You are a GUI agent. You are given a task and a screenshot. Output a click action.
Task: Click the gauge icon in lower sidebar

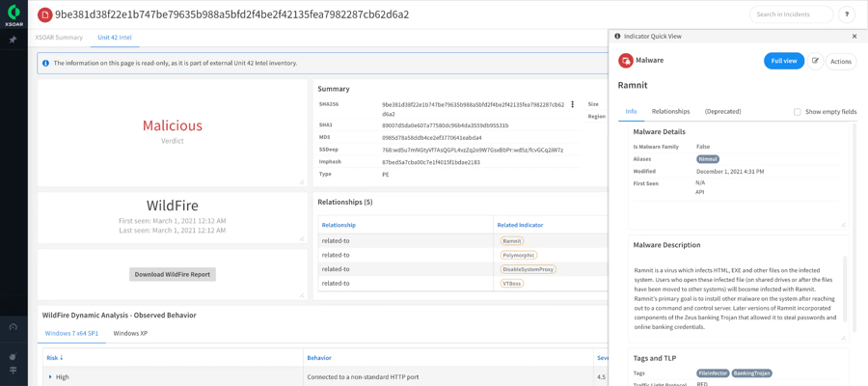coord(14,327)
